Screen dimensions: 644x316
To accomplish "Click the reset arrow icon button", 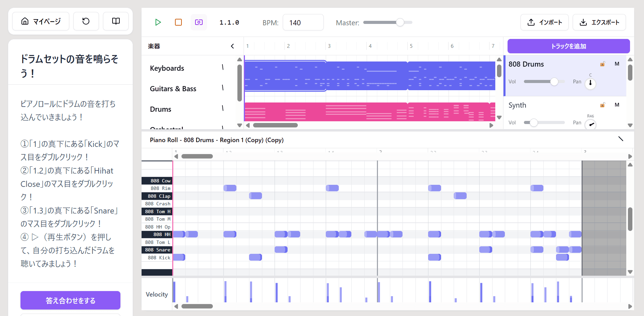I will [86, 21].
